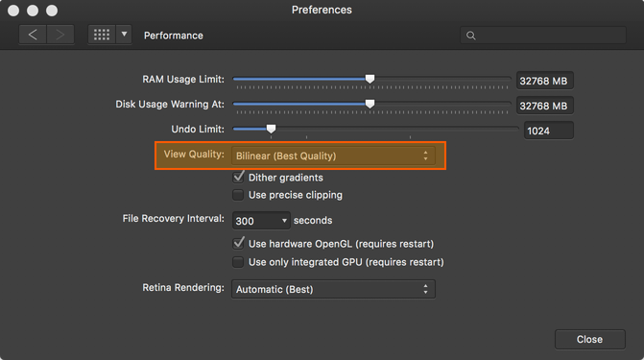Click the red close window button

point(13,11)
